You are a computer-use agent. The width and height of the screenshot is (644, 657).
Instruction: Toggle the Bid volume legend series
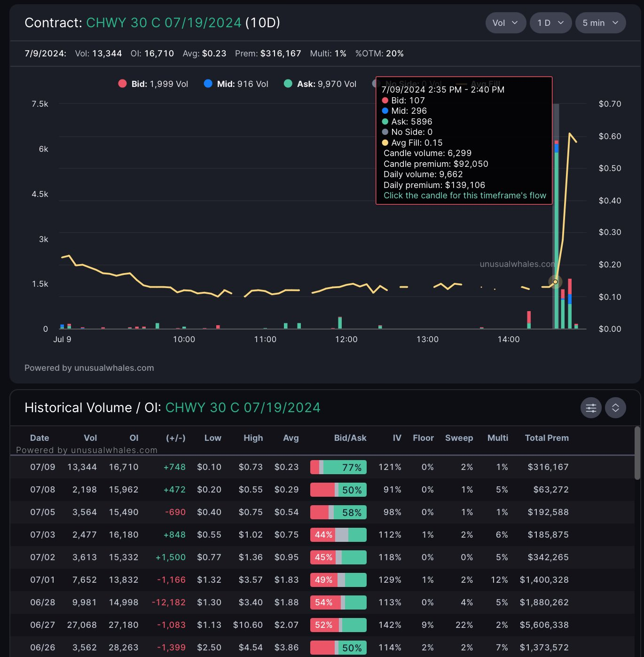point(153,84)
